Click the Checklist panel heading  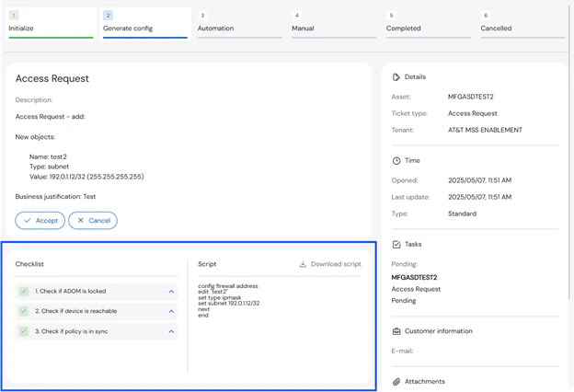click(29, 264)
